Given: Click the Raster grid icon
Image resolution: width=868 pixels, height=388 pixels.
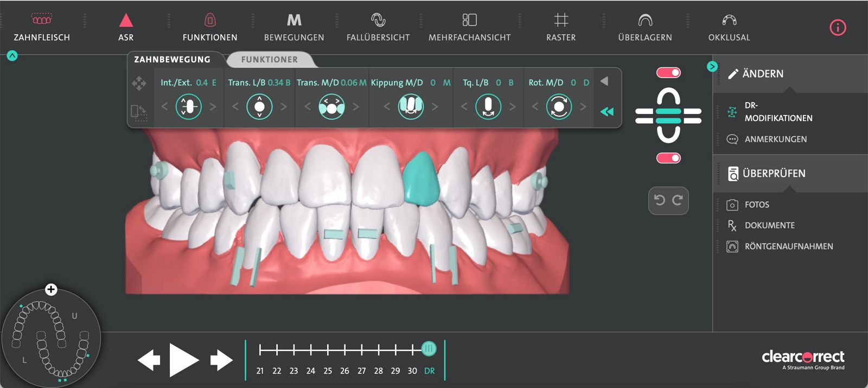Looking at the screenshot, I should click(x=561, y=21).
